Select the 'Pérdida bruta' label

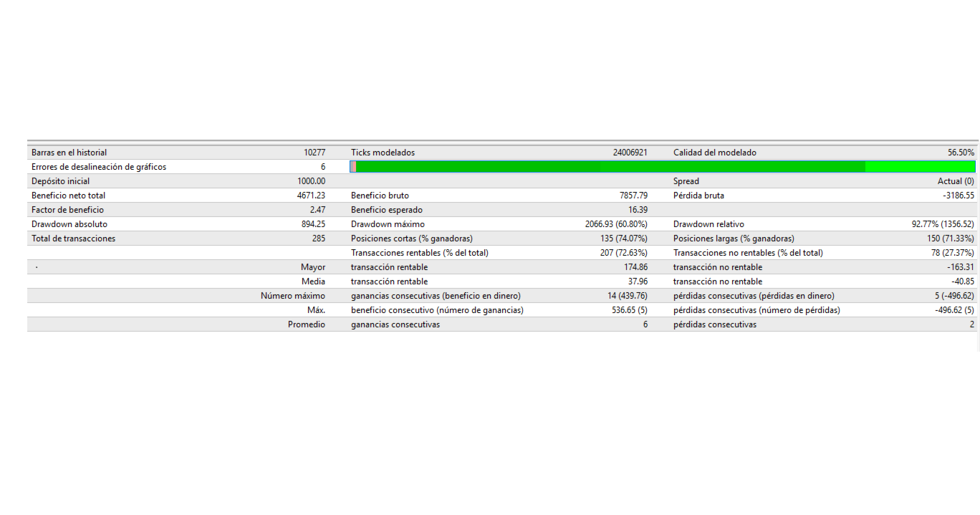coord(698,196)
